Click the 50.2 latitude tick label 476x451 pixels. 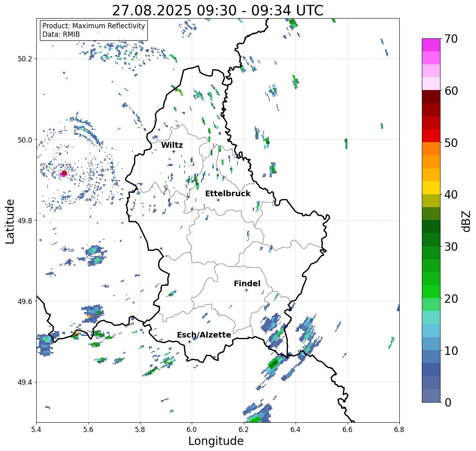(25, 59)
